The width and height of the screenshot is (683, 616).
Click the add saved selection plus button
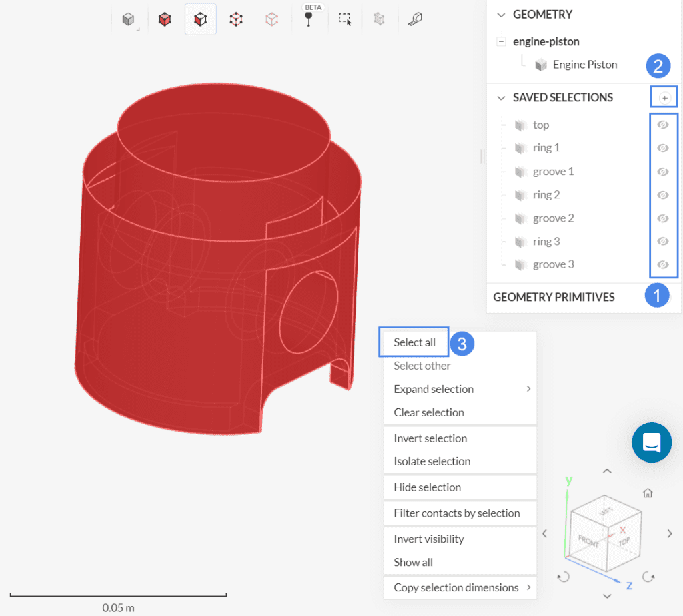(x=664, y=97)
